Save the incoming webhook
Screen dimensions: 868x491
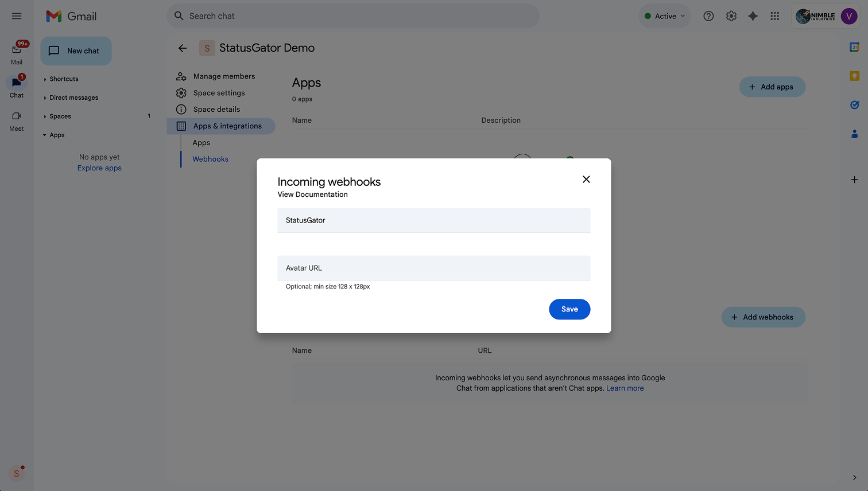point(569,309)
